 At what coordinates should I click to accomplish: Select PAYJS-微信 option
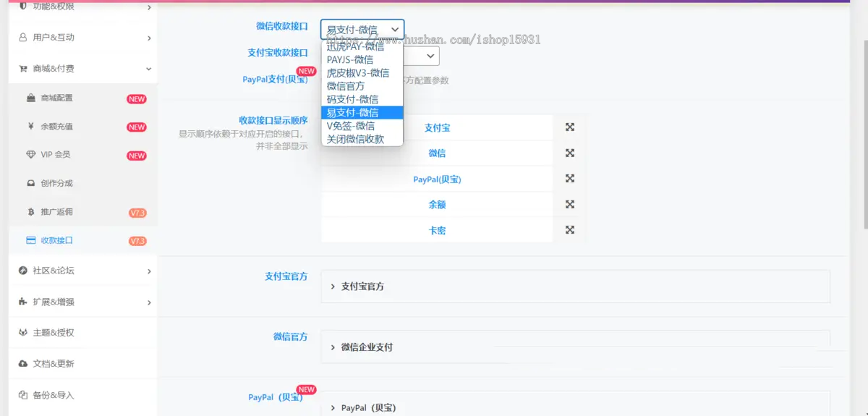362,59
